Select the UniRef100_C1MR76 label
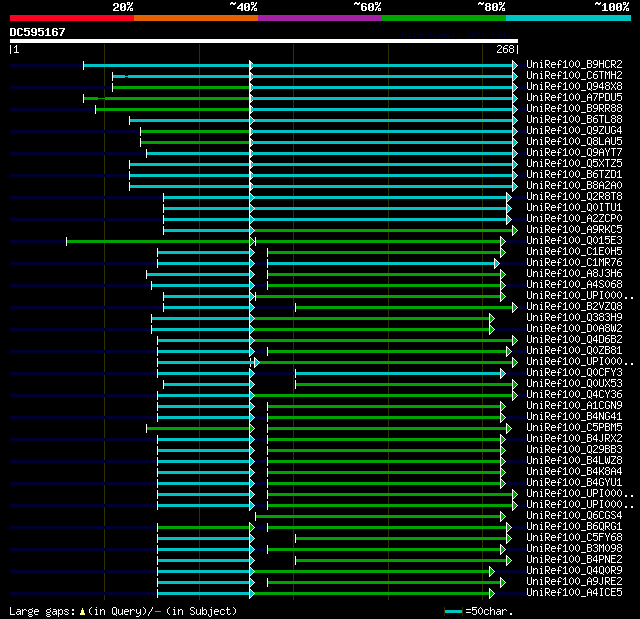 click(574, 263)
